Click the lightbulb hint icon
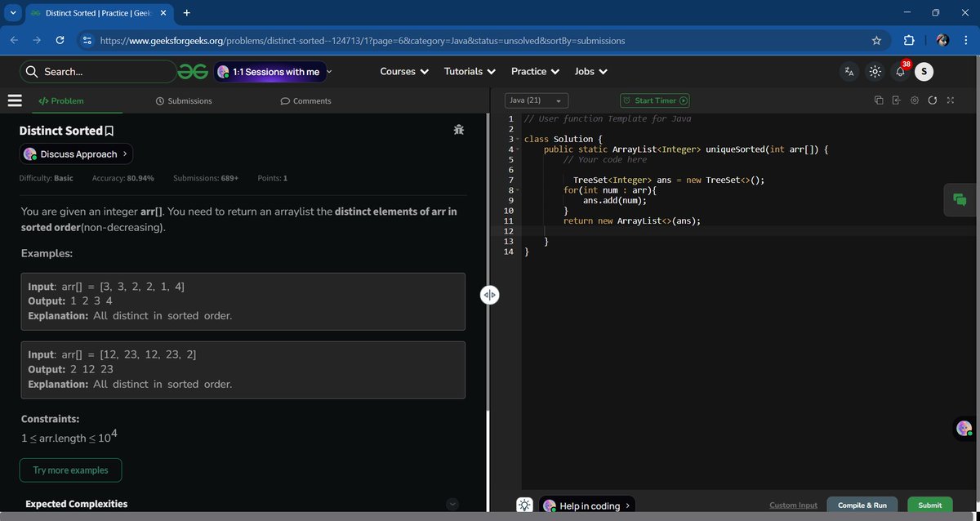The height and width of the screenshot is (521, 980). (x=525, y=505)
